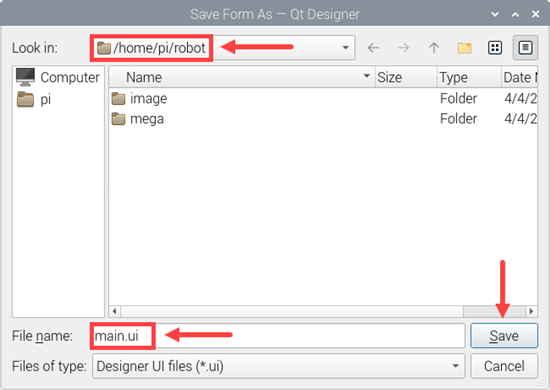The image size is (550, 390).
Task: Click the Cancel button
Action: (x=504, y=366)
